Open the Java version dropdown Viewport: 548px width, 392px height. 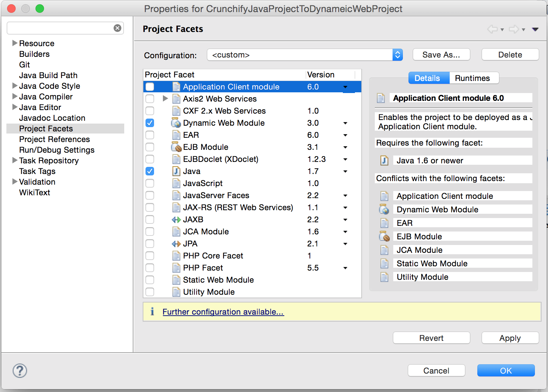[x=345, y=171]
